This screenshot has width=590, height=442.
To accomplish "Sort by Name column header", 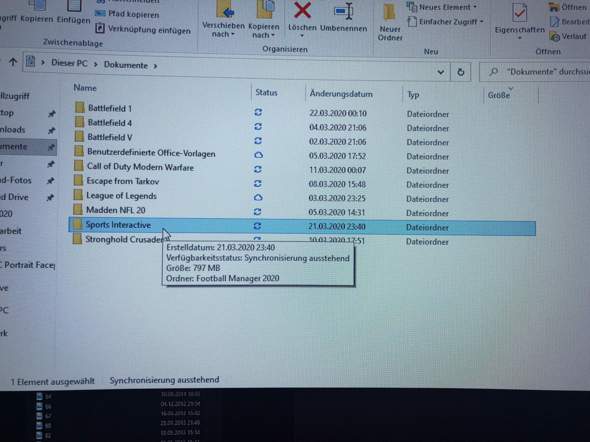I will coord(85,88).
